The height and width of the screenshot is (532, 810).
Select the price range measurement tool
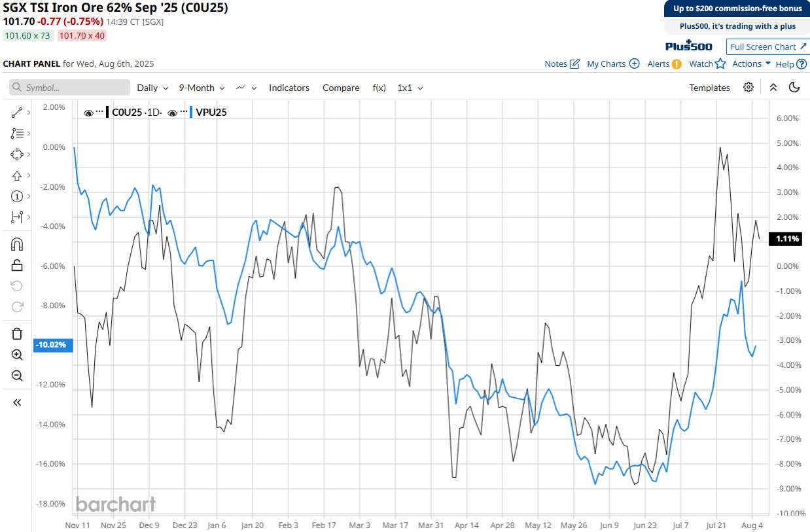(x=17, y=217)
